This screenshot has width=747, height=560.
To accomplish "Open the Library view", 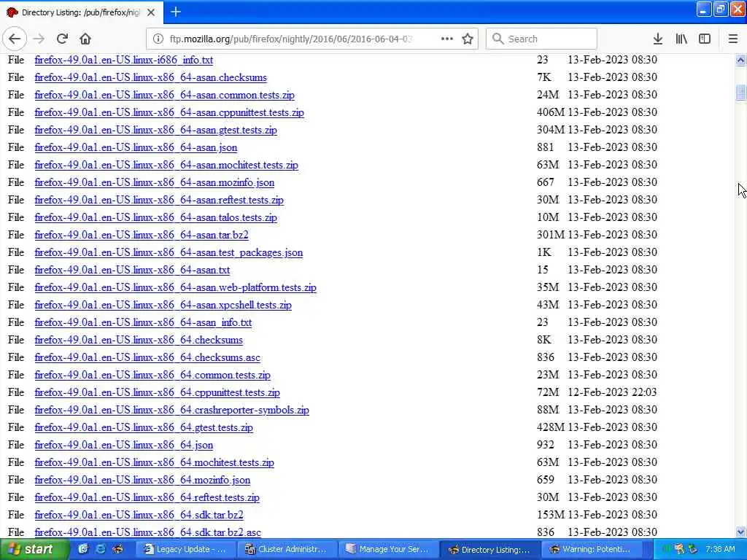I will [681, 39].
